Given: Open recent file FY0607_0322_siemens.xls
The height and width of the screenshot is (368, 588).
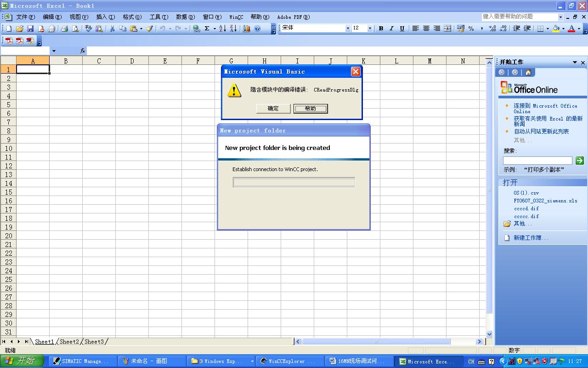Looking at the screenshot, I should tap(545, 201).
